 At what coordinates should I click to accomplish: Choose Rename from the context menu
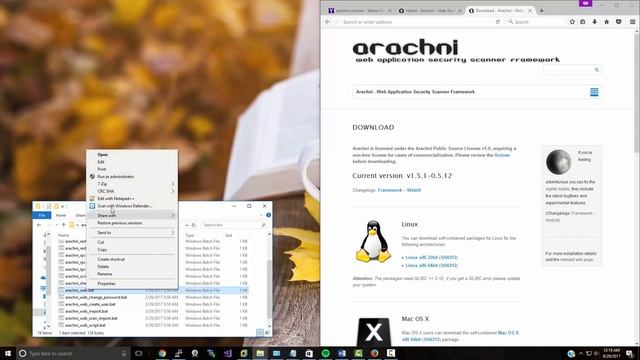coord(104,274)
